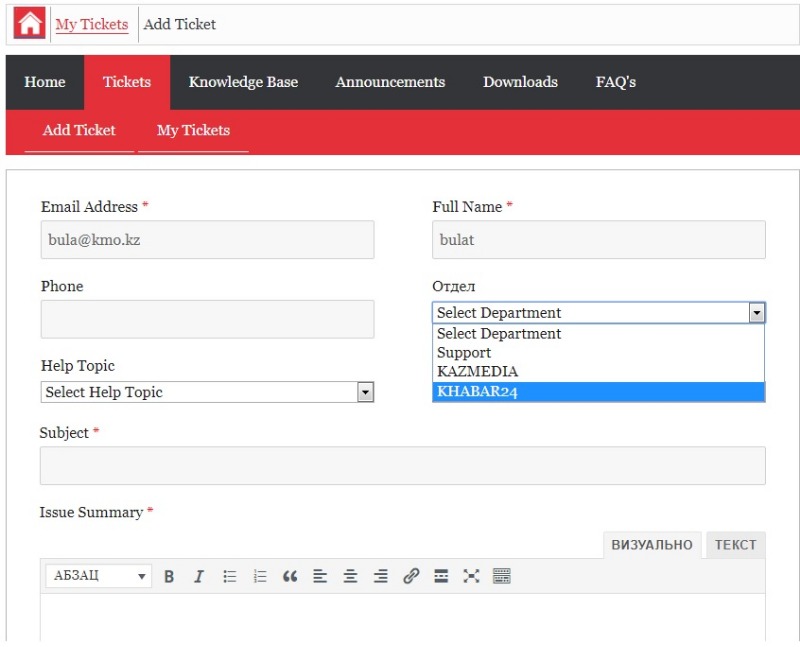Image resolution: width=800 pixels, height=647 pixels.
Task: Open the АБЗАЦ paragraph format dropdown
Action: tap(98, 576)
